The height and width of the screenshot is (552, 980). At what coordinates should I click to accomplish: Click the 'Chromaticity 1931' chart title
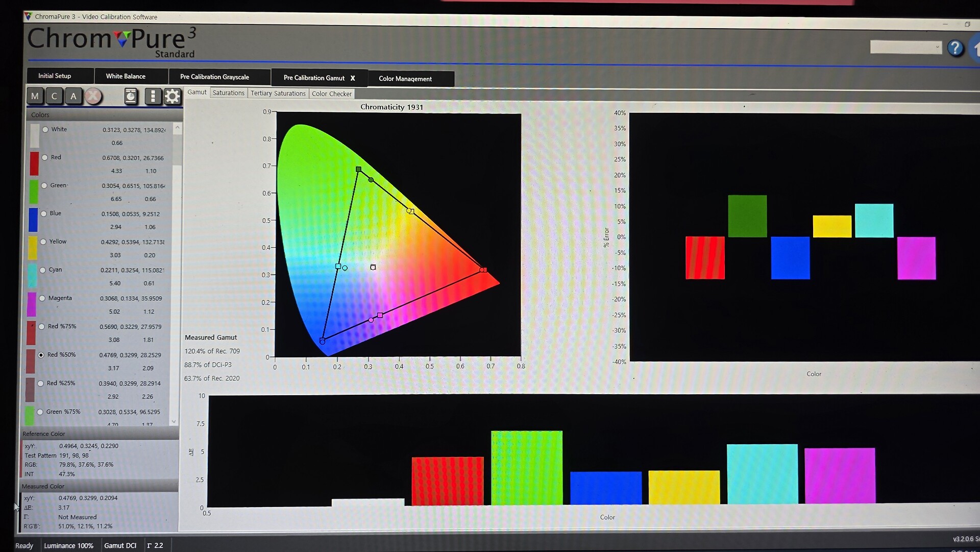pos(391,107)
